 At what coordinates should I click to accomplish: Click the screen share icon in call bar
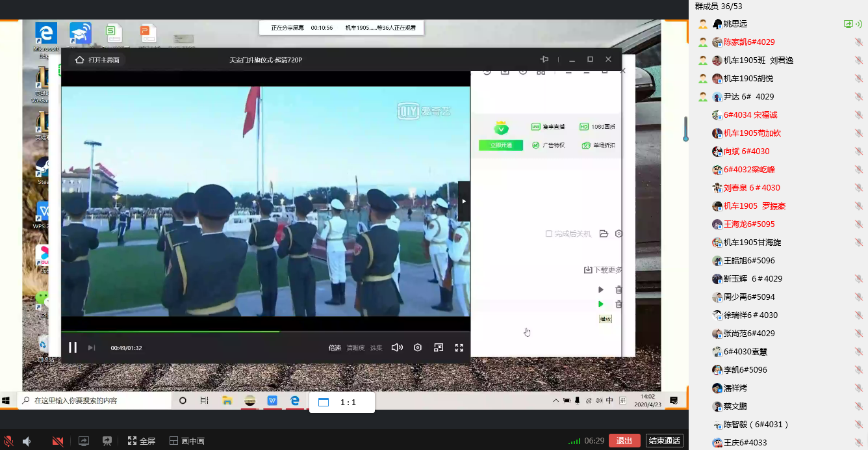coord(84,441)
